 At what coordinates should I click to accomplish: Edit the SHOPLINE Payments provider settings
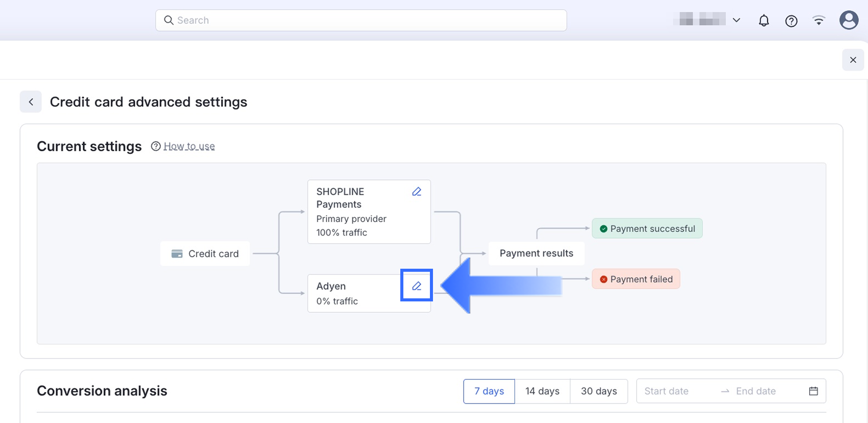click(x=417, y=192)
